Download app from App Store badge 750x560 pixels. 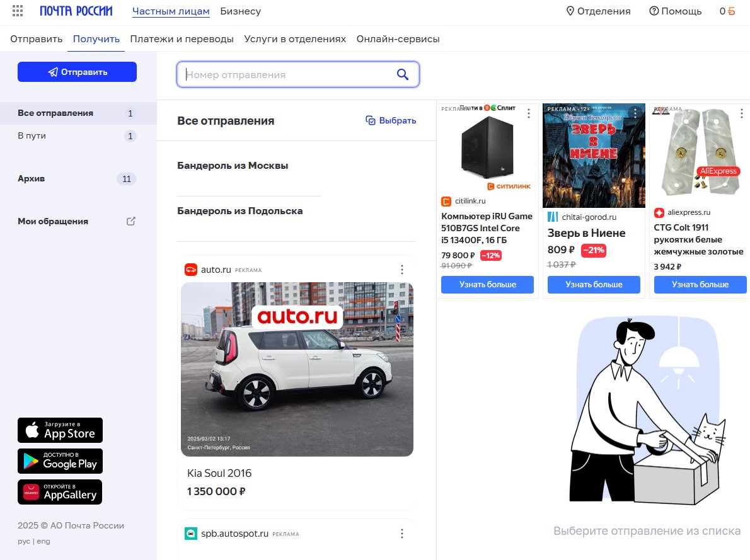(60, 430)
